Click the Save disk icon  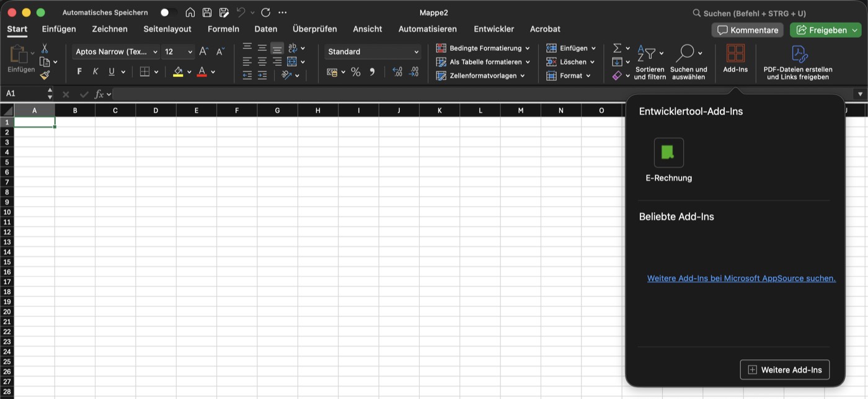pyautogui.click(x=207, y=12)
